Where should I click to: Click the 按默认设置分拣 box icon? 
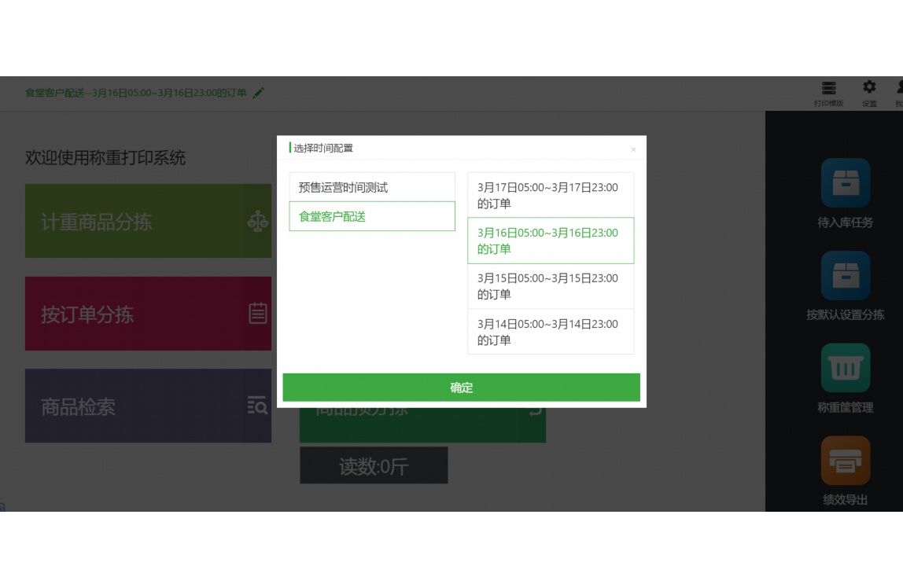click(x=845, y=276)
